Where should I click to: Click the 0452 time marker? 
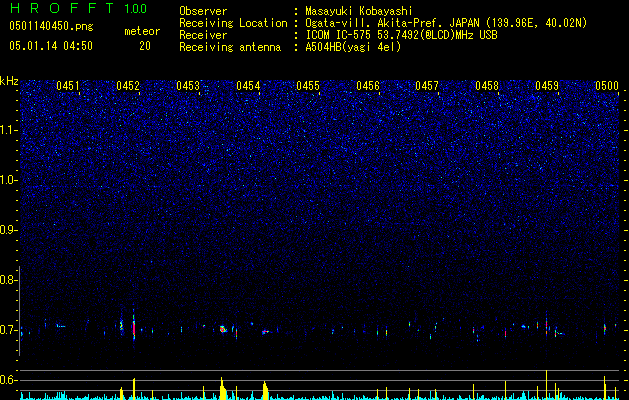click(x=128, y=86)
